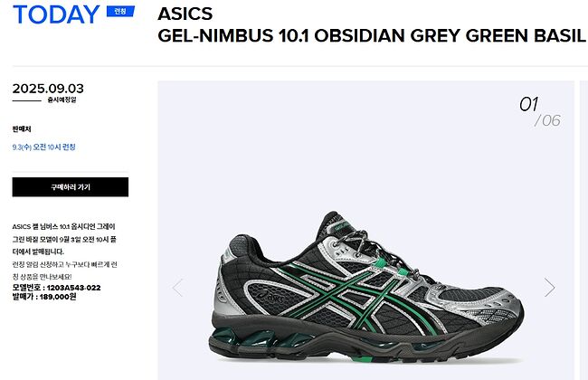Advance to next product image arrow
Image resolution: width=588 pixels, height=380 pixels.
point(549,288)
